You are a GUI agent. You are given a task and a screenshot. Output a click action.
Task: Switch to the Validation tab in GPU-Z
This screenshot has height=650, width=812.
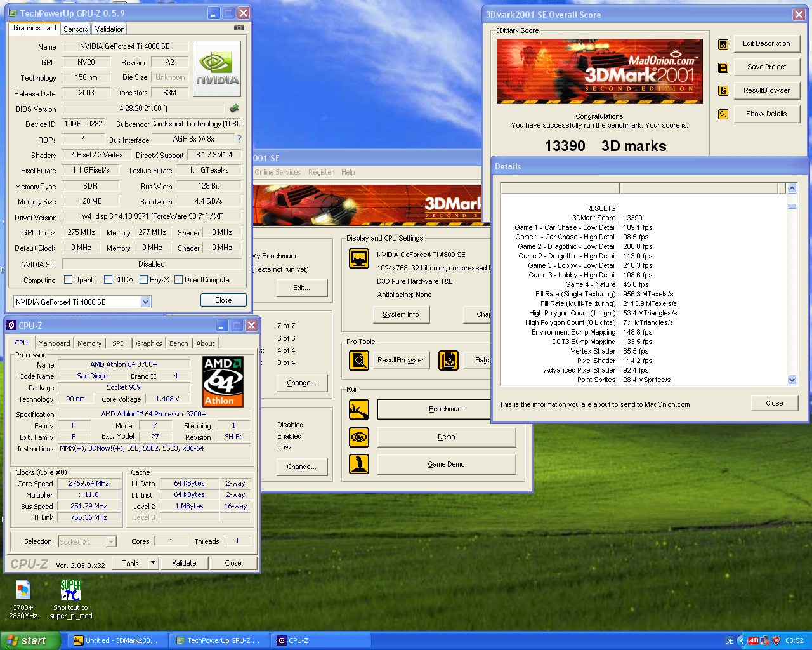[110, 29]
